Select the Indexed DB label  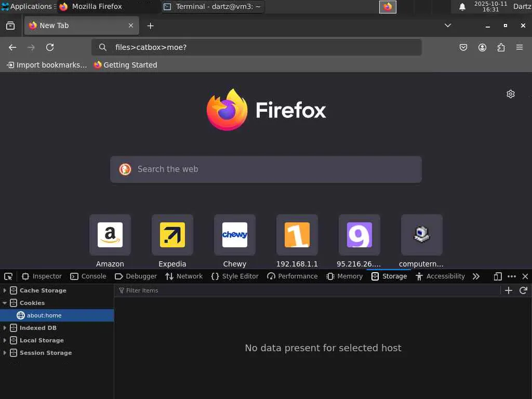point(38,328)
